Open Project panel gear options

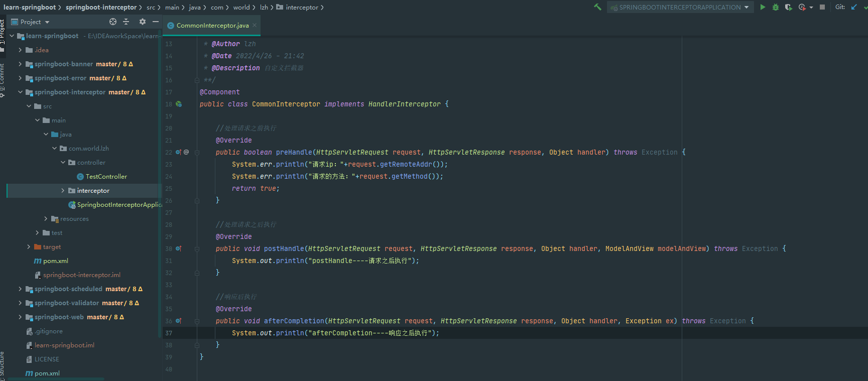coord(143,22)
